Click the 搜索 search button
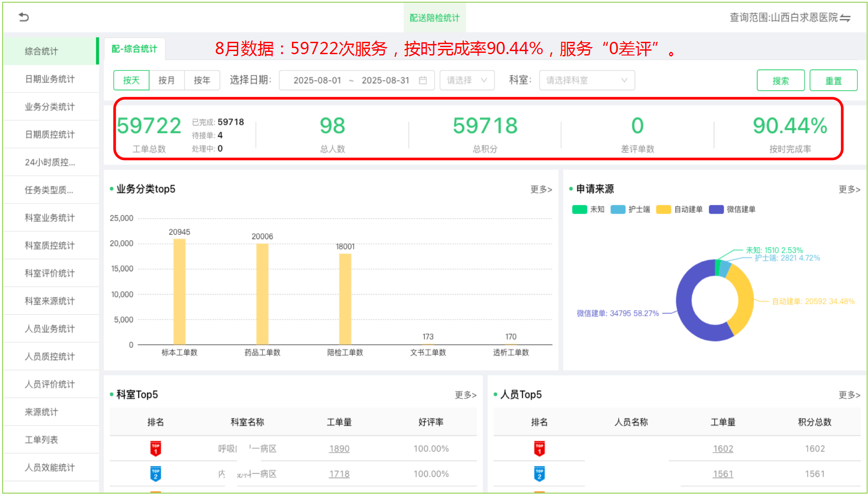This screenshot has width=868, height=494. (x=781, y=80)
